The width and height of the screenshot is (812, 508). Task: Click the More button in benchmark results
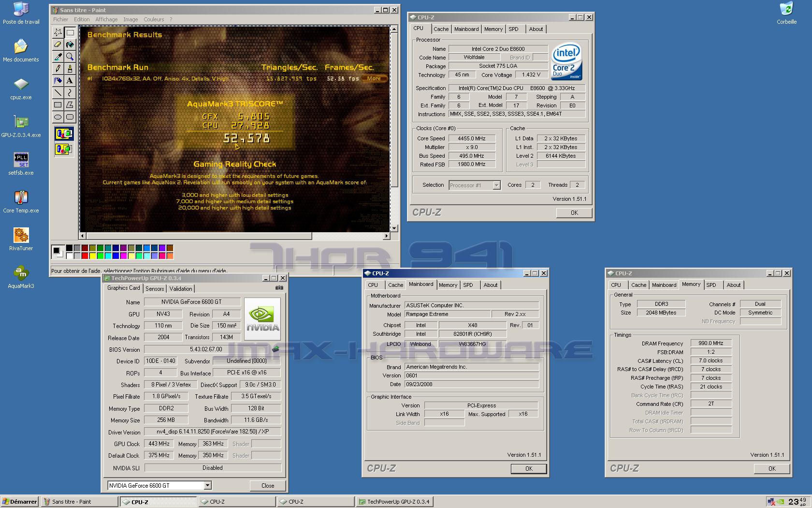(374, 78)
